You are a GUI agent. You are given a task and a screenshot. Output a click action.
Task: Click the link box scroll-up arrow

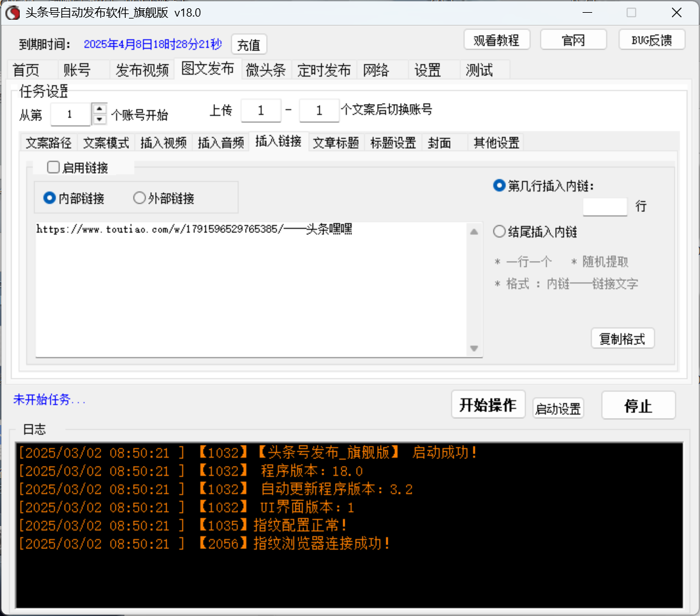click(x=474, y=232)
